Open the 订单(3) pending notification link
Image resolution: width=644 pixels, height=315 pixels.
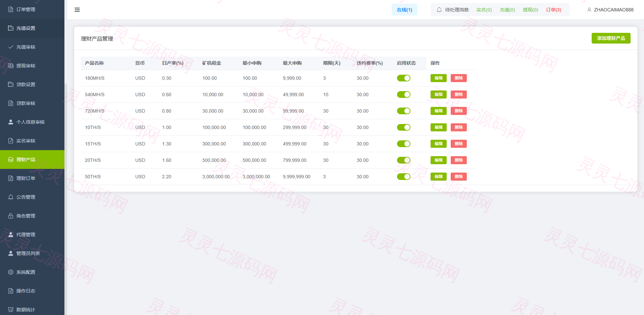point(553,10)
